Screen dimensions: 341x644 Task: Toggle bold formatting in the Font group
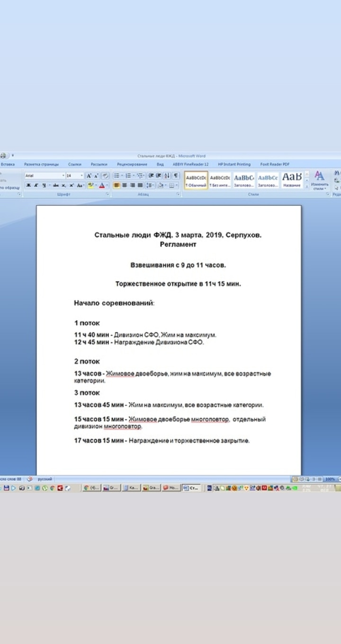[28, 185]
